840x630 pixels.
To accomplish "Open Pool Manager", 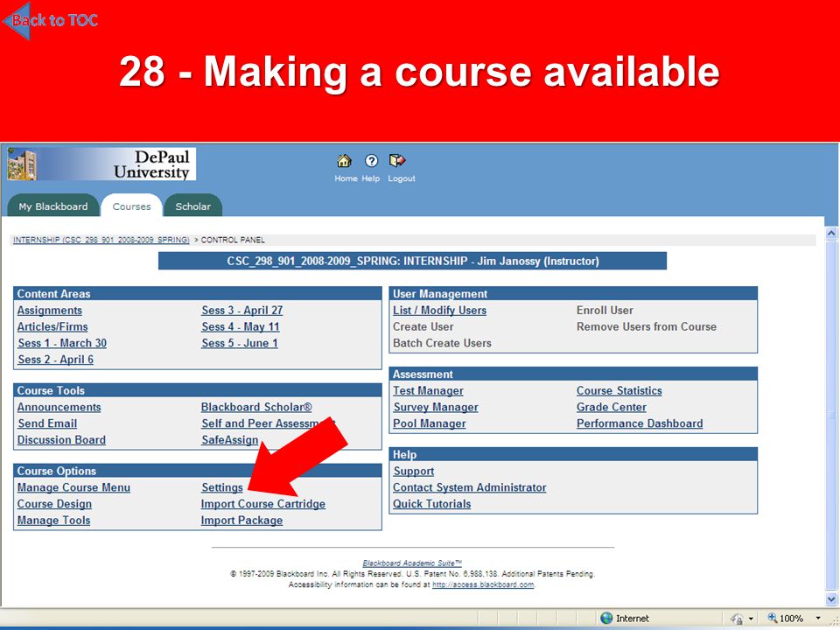I will click(429, 423).
